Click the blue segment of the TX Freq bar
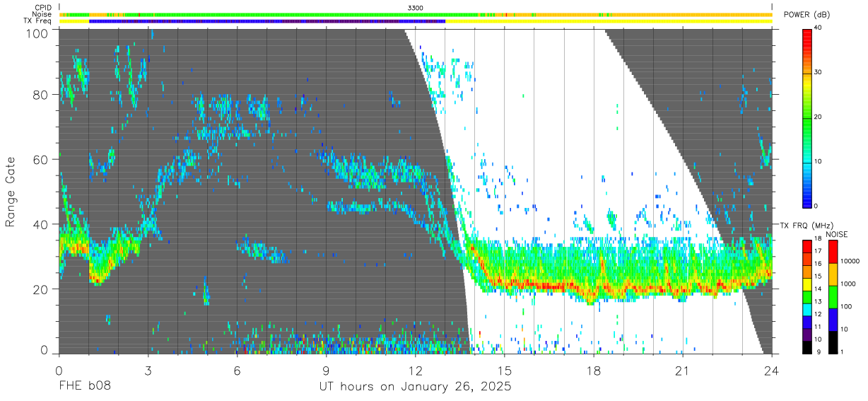The height and width of the screenshot is (401, 868). 267,21
